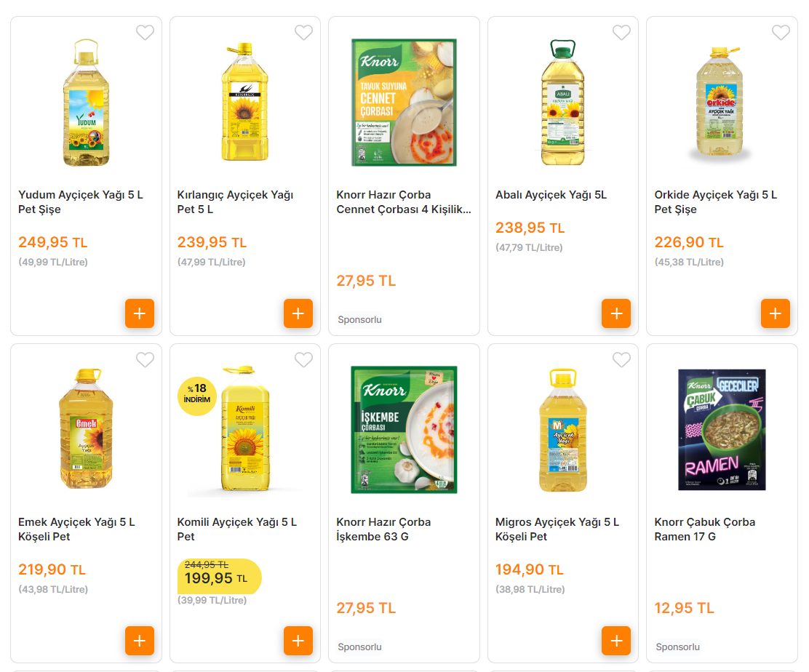The width and height of the screenshot is (809, 672).
Task: Add Abalı Ayçiçek Yağı 5L to cart
Action: point(616,313)
